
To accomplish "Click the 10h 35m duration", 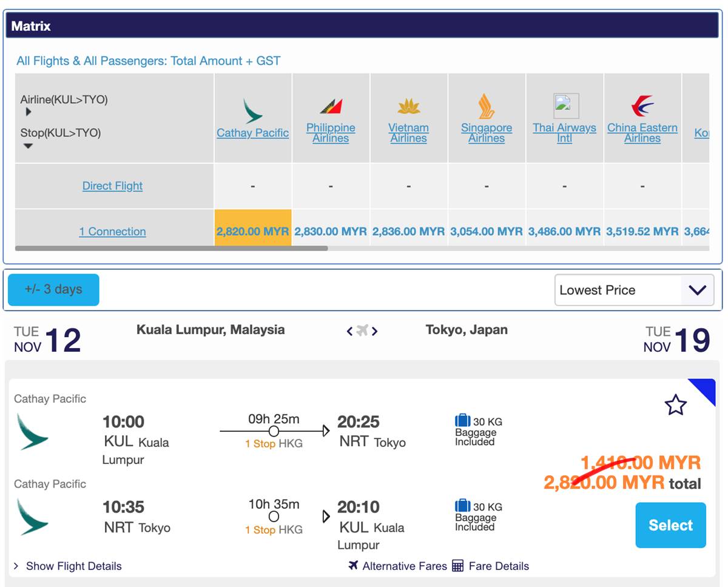I will pyautogui.click(x=274, y=504).
